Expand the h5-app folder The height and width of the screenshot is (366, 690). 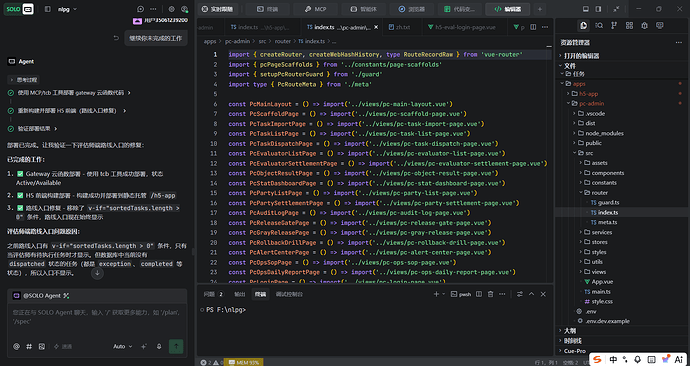point(588,94)
